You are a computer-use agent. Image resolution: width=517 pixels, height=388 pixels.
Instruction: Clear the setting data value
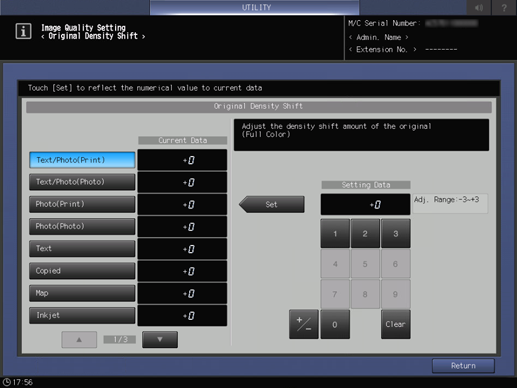tap(396, 324)
